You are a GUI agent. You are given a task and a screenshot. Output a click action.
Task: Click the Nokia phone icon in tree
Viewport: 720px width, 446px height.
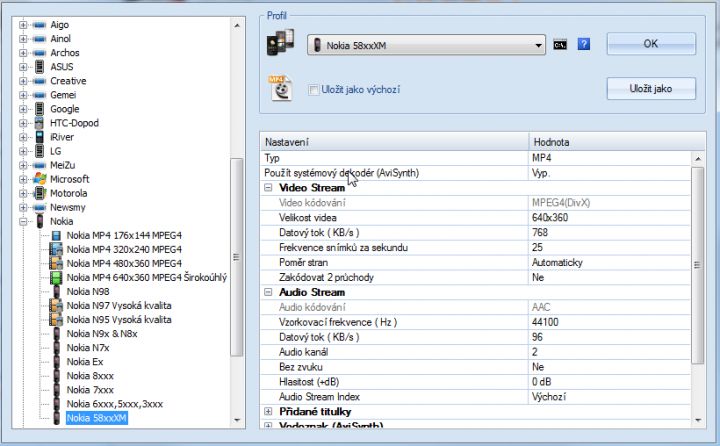(x=40, y=221)
